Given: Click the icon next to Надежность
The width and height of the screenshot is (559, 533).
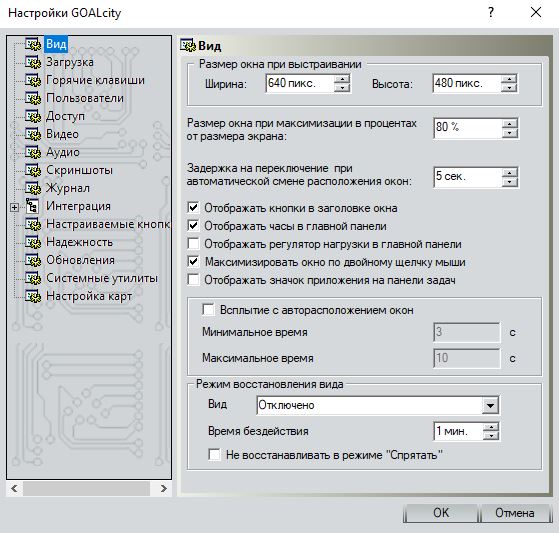Looking at the screenshot, I should pyautogui.click(x=33, y=242).
